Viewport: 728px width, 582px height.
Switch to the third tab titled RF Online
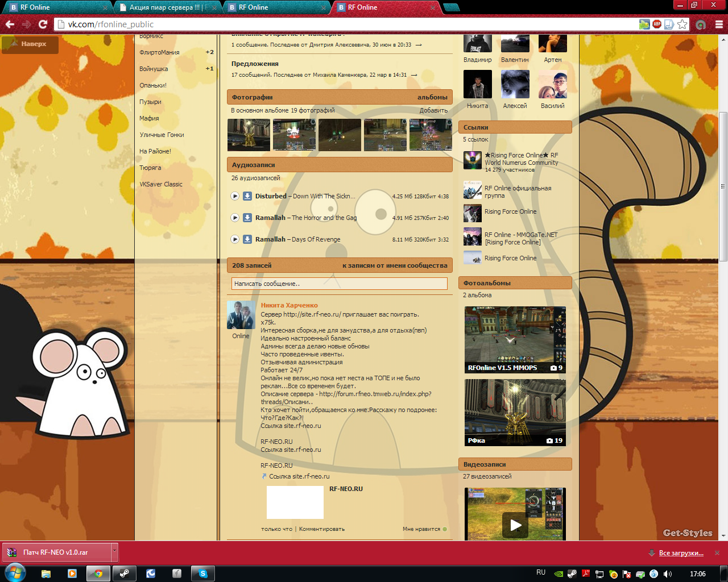(x=277, y=7)
